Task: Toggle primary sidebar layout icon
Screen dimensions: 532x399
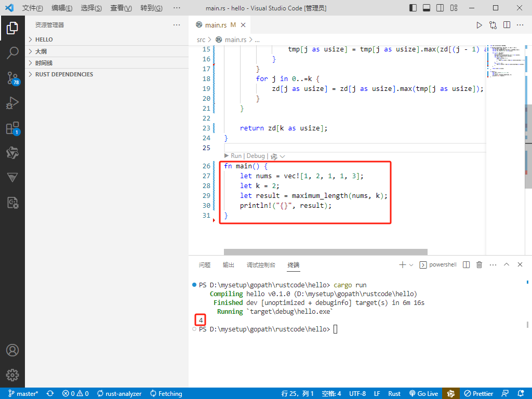Action: pyautogui.click(x=413, y=8)
